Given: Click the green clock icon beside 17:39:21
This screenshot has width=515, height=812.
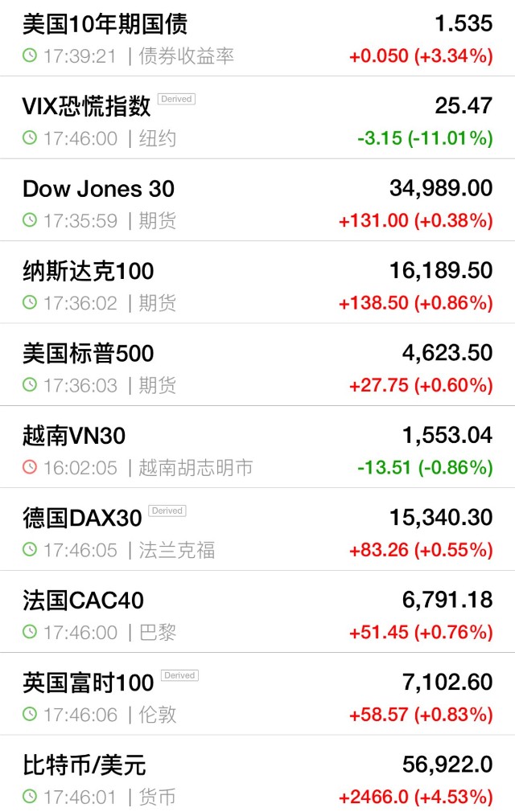Looking at the screenshot, I should tap(30, 55).
